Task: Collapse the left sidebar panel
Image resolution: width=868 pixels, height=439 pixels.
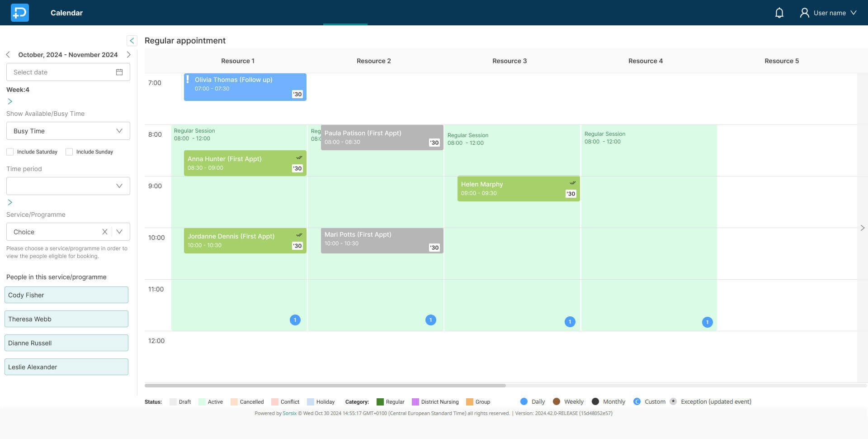Action: pos(132,41)
